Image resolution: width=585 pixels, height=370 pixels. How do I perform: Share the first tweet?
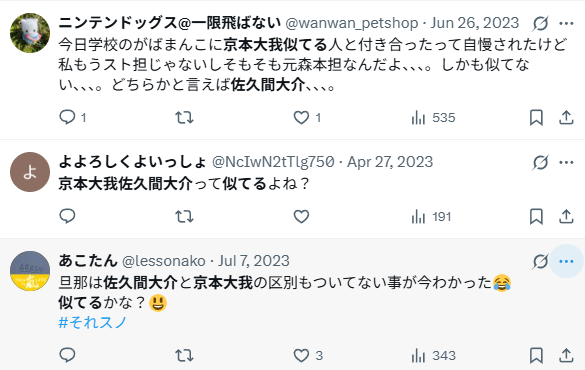566,117
